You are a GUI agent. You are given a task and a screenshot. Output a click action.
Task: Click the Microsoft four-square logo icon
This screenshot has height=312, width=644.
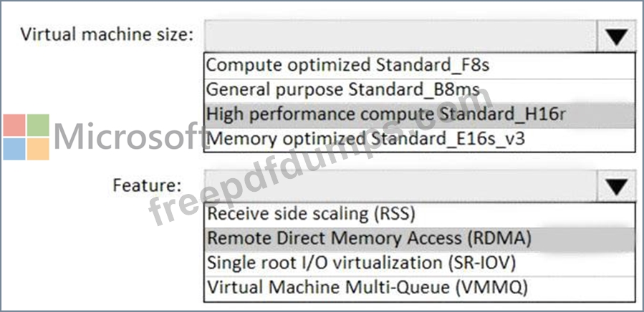[x=27, y=137]
